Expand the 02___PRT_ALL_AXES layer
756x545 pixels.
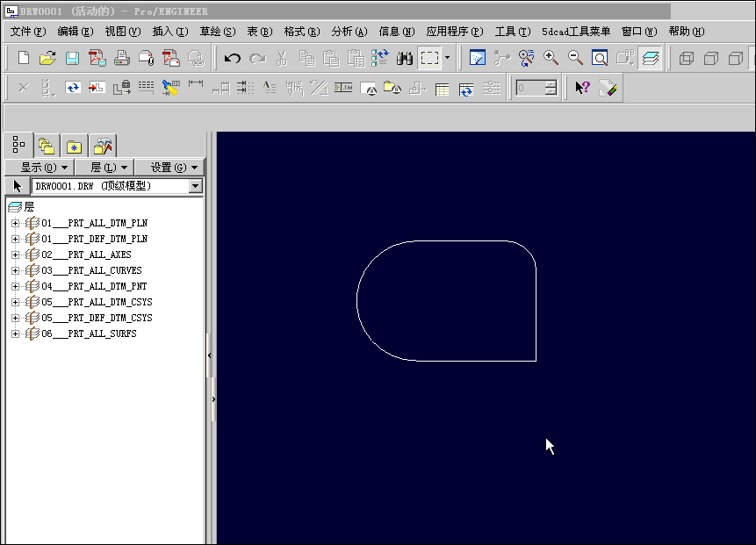pyautogui.click(x=15, y=255)
